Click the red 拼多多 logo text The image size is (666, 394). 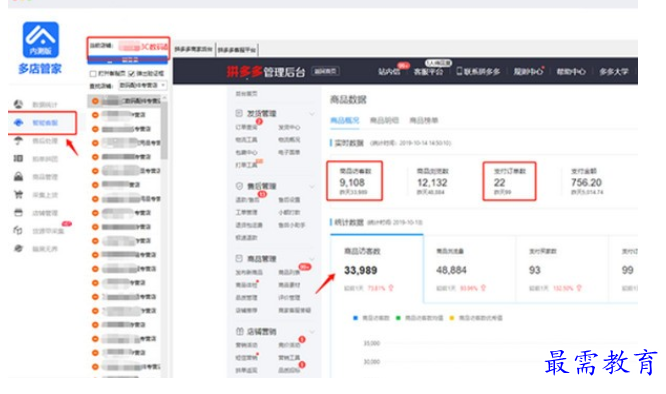[x=244, y=71]
